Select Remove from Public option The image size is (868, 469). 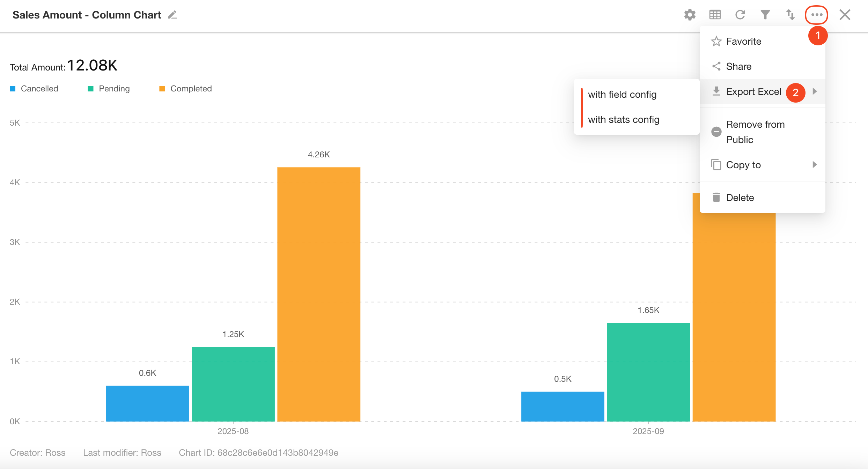tap(755, 132)
